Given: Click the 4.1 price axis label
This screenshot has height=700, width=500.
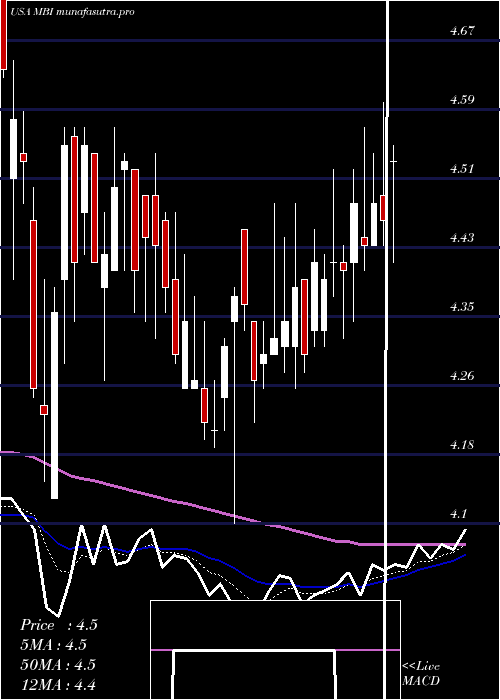Looking at the screenshot, I should pos(458,513).
